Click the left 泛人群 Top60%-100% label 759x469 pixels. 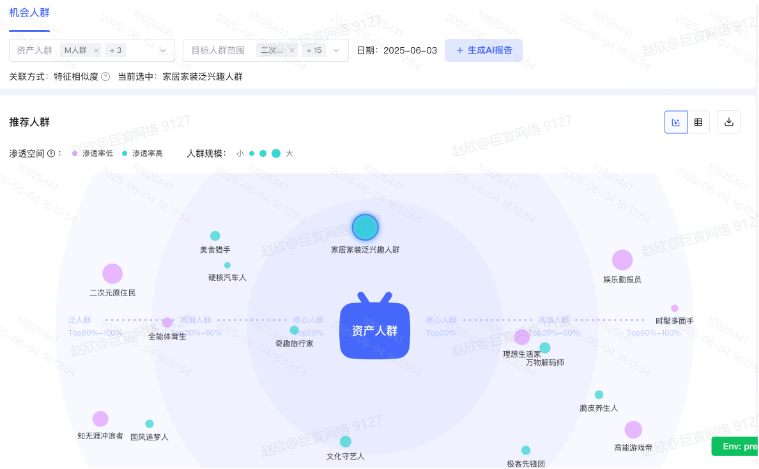pos(95,326)
